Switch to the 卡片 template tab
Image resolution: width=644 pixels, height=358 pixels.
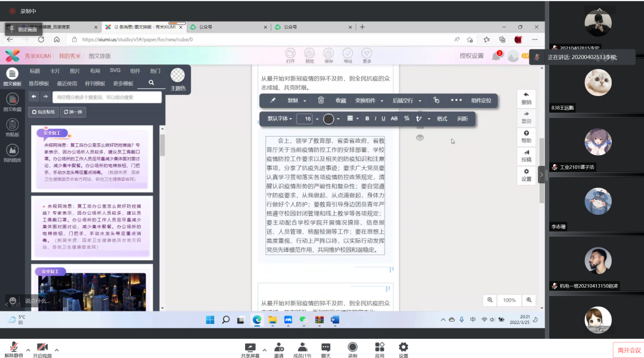coord(55,70)
